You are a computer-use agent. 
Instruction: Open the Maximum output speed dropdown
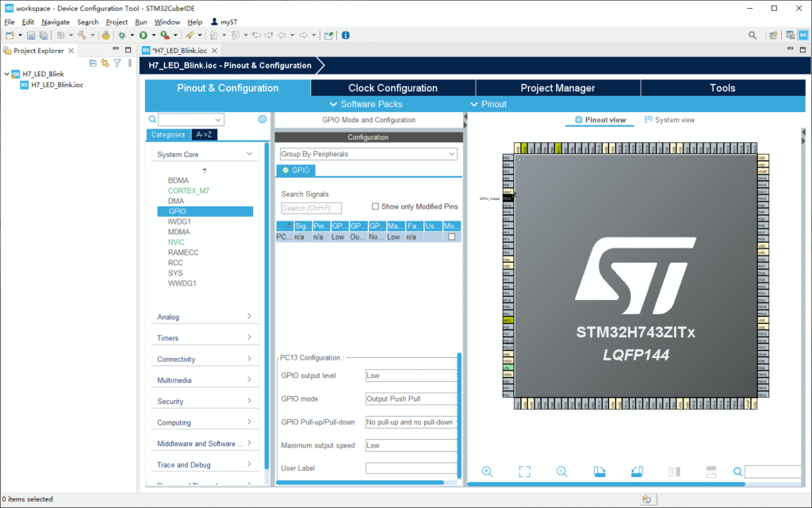(412, 445)
